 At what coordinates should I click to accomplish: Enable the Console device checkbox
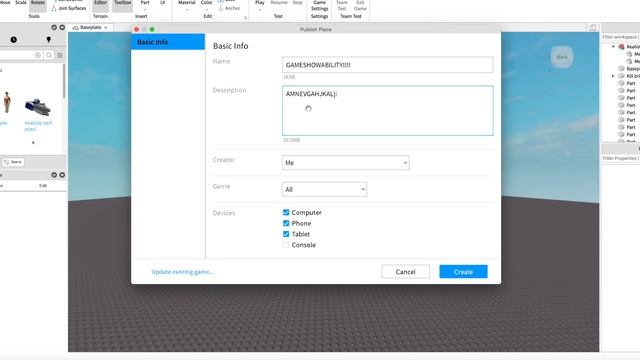pos(286,245)
